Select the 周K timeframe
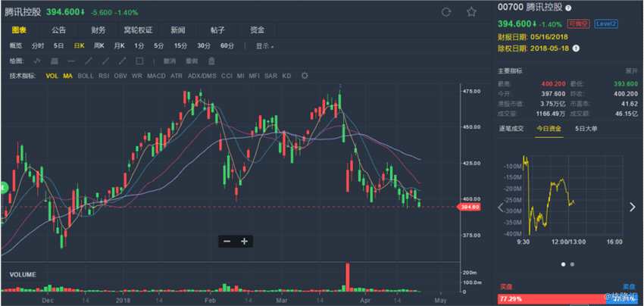The height and width of the screenshot is (306, 644). pos(98,46)
